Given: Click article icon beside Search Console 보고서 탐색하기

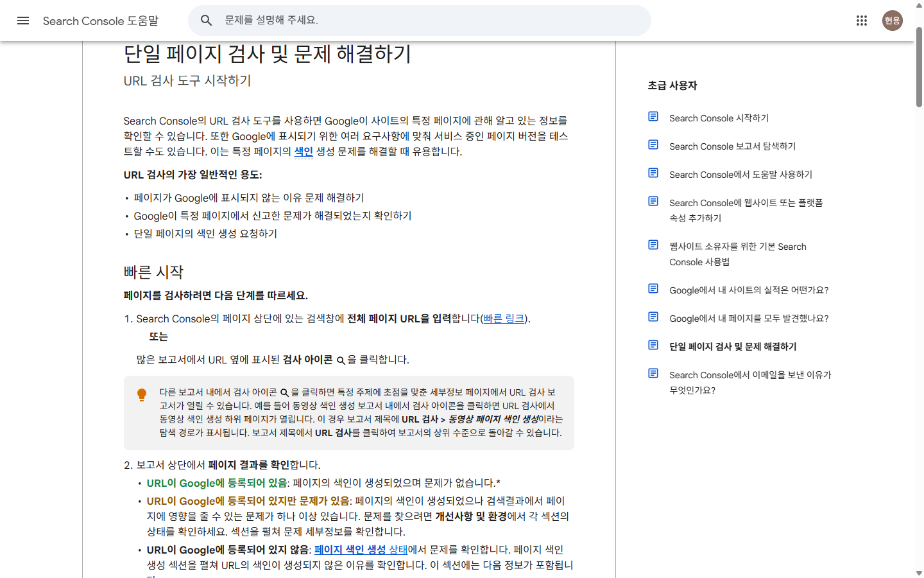Looking at the screenshot, I should pos(653,144).
